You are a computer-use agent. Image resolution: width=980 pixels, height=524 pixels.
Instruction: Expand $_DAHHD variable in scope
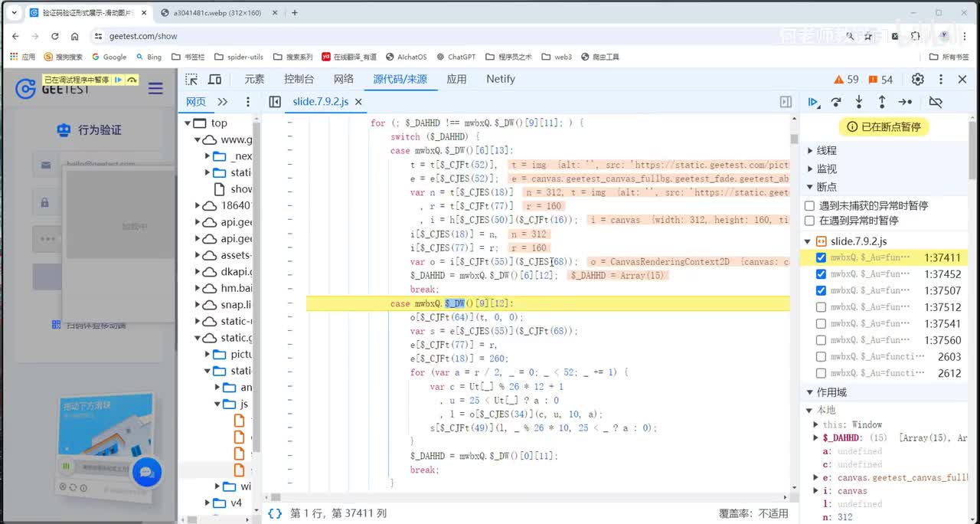click(816, 437)
